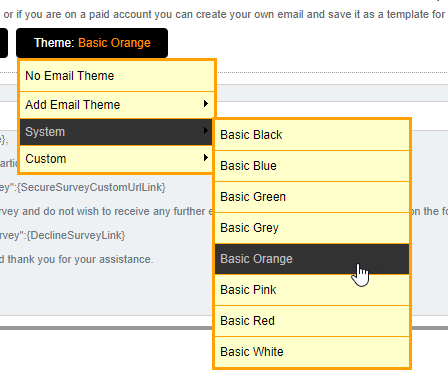Image resolution: width=448 pixels, height=390 pixels.
Task: Open the Theme: Basic Orange dropdown button
Action: pos(92,43)
